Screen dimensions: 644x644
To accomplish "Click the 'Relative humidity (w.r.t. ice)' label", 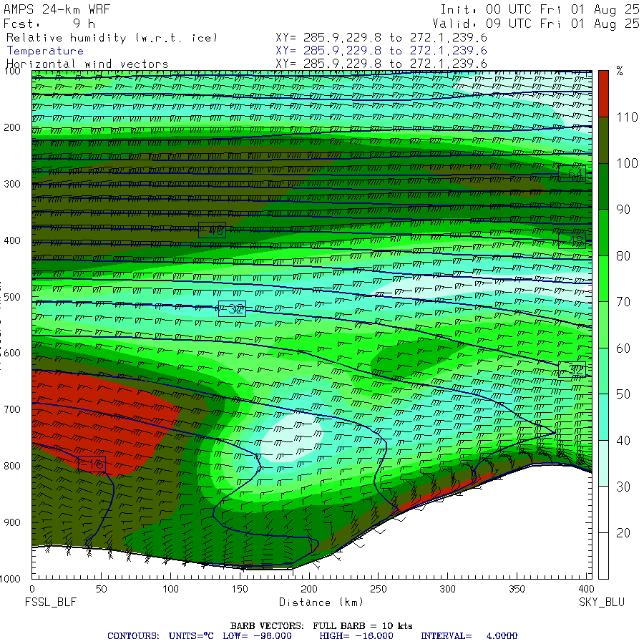I will click(112, 38).
